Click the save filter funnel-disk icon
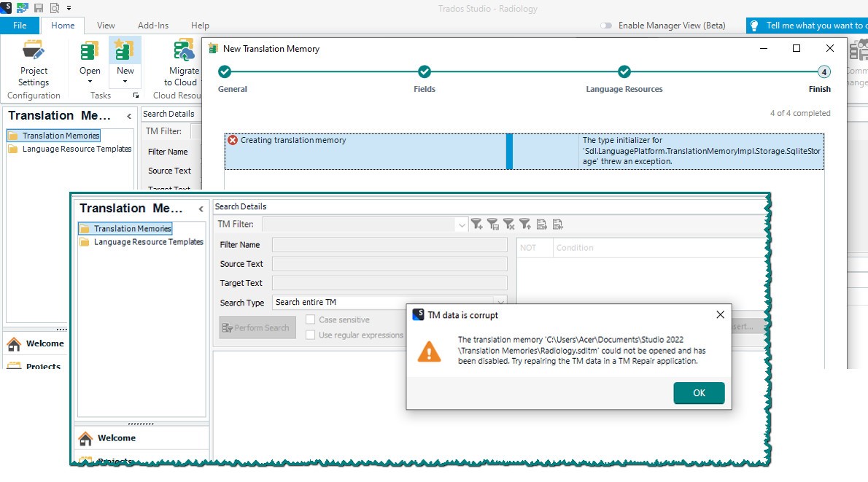Image resolution: width=868 pixels, height=482 pixels. pos(492,224)
